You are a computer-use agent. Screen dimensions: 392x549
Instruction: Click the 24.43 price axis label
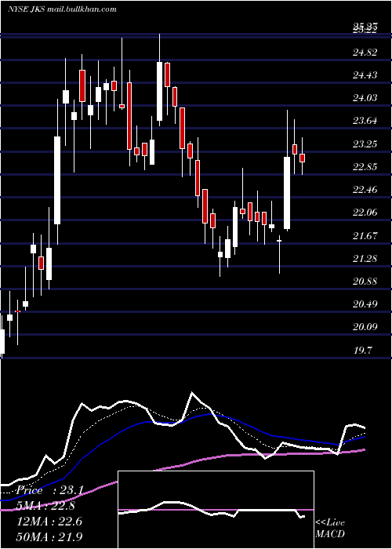point(365,75)
